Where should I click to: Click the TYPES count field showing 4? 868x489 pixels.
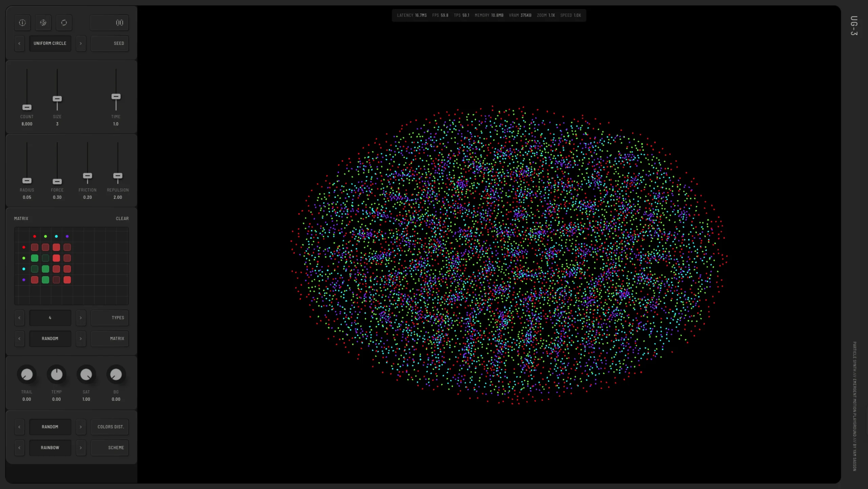[50, 318]
